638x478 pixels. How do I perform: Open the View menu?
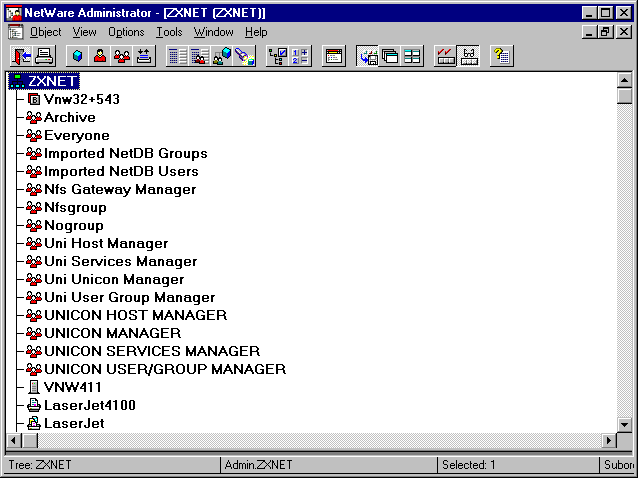pyautogui.click(x=85, y=32)
